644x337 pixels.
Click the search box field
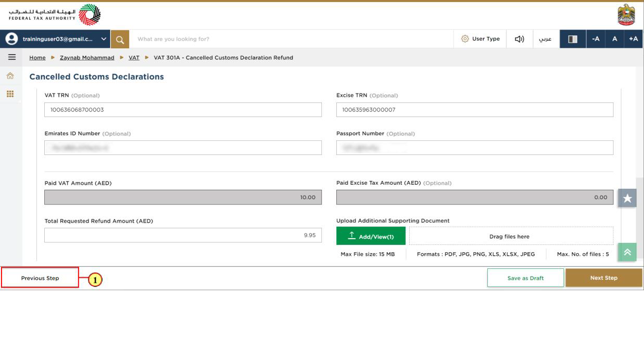292,39
